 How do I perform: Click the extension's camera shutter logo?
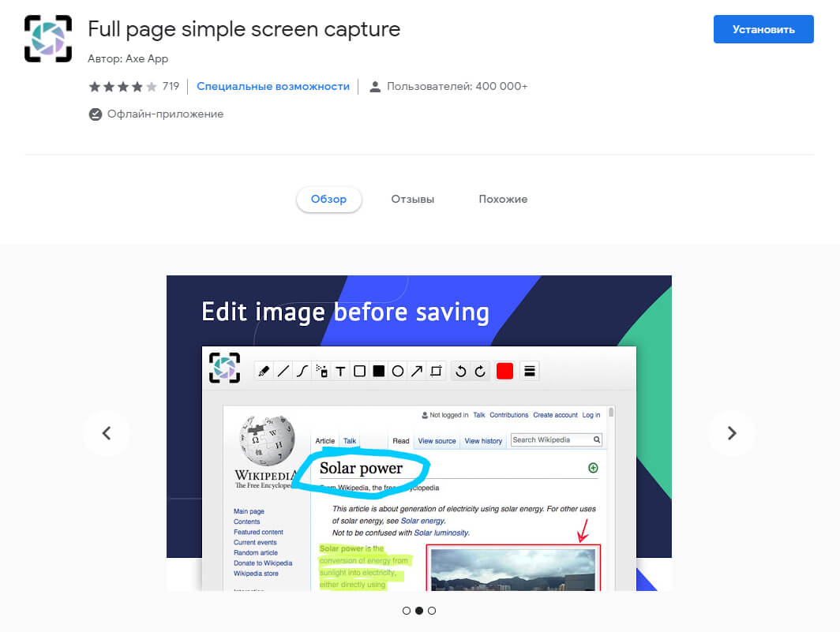coord(48,39)
